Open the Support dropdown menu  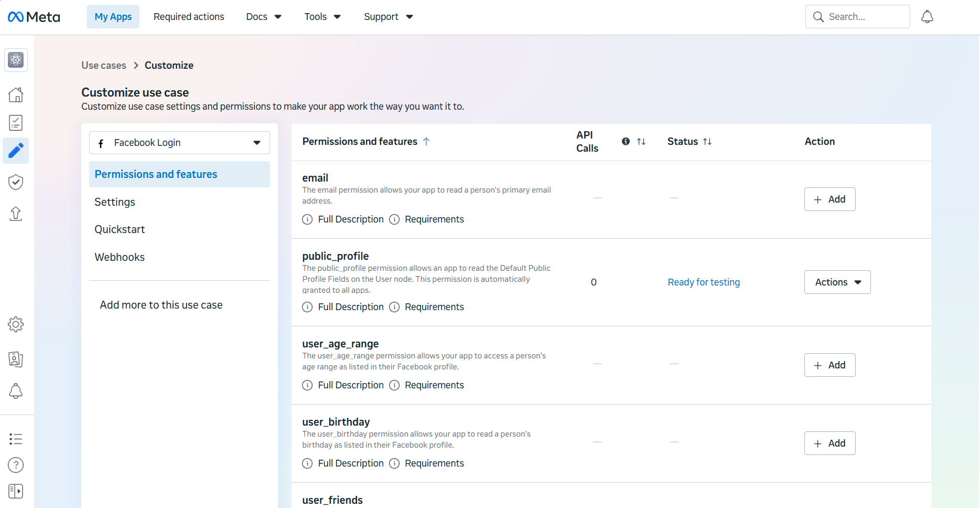click(x=389, y=17)
